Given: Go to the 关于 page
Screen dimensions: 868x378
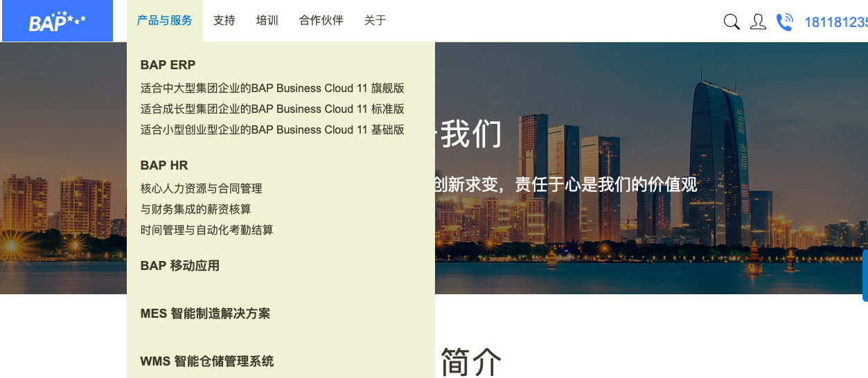Looking at the screenshot, I should point(375,21).
